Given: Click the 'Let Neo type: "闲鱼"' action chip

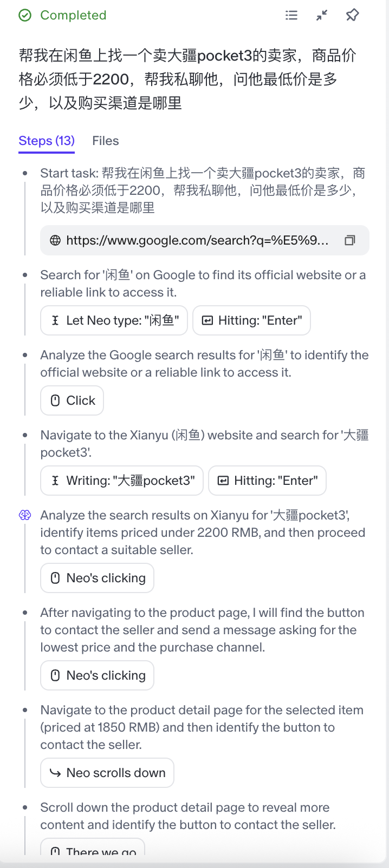Looking at the screenshot, I should (x=114, y=320).
